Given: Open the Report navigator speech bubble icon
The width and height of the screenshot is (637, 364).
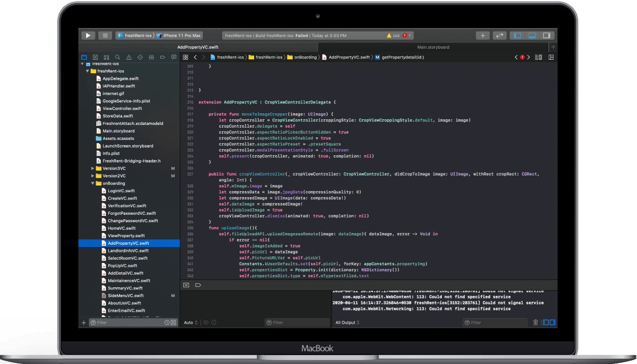Looking at the screenshot, I should coord(173,57).
